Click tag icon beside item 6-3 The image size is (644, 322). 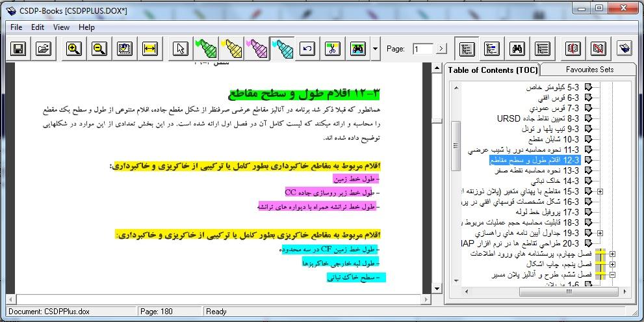(x=588, y=98)
